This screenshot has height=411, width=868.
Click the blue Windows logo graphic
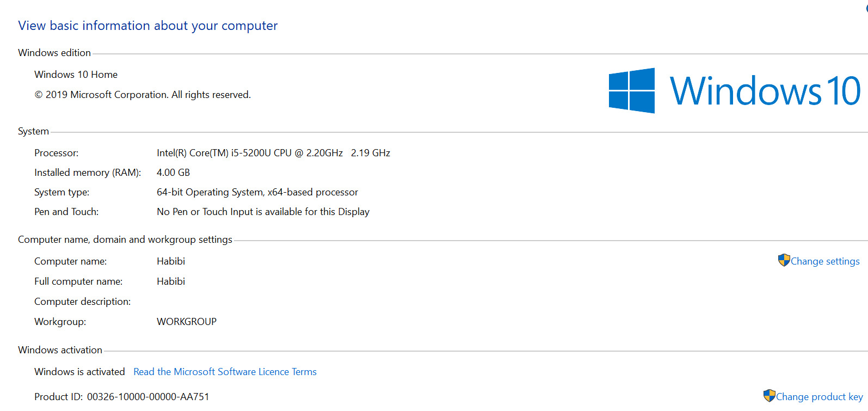631,90
